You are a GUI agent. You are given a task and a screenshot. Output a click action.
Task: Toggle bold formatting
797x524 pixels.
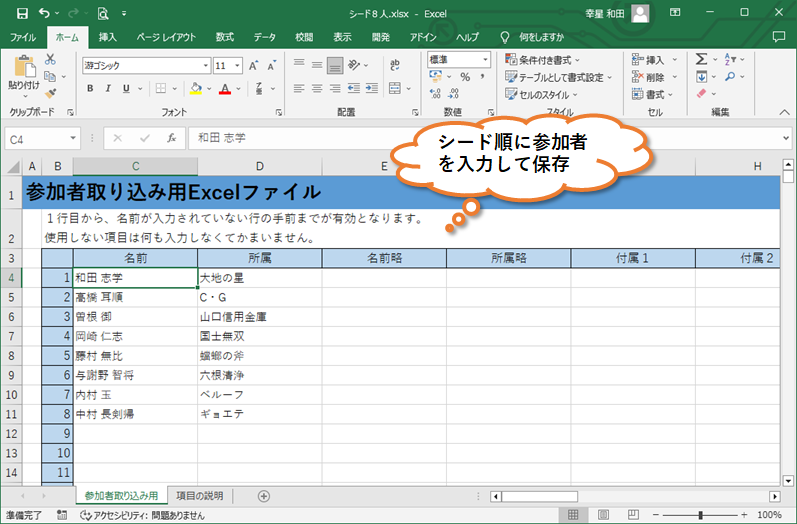[90, 88]
